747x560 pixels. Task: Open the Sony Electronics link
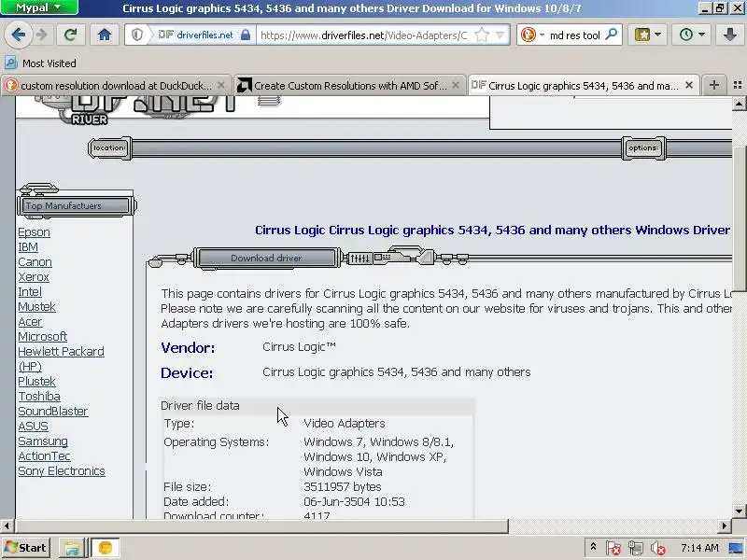tap(62, 471)
